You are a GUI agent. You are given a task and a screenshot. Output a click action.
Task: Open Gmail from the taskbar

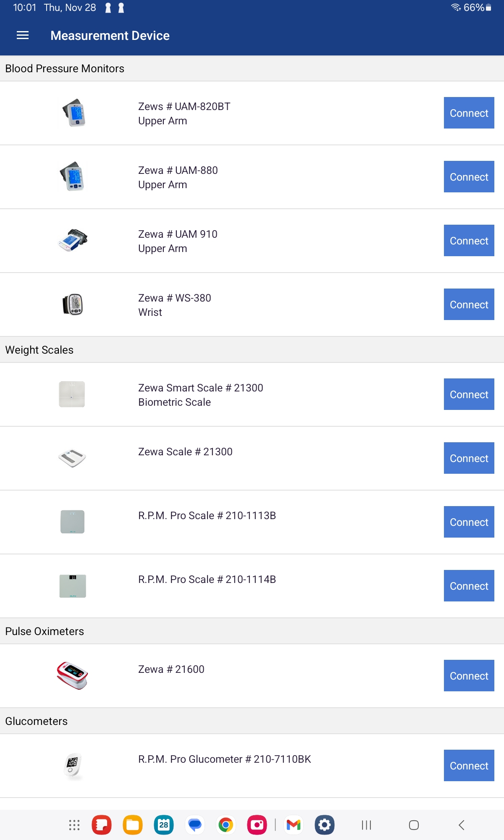[293, 825]
